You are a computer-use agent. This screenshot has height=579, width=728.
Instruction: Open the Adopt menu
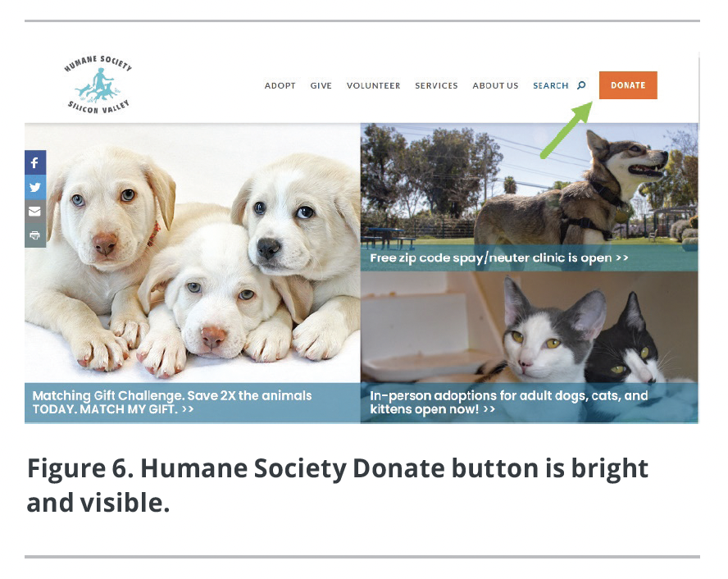click(x=280, y=85)
